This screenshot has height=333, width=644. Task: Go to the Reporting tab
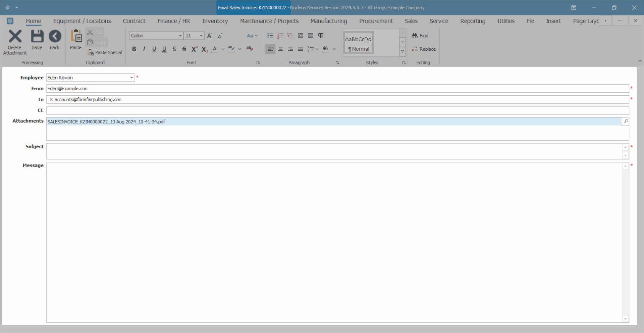(x=473, y=21)
